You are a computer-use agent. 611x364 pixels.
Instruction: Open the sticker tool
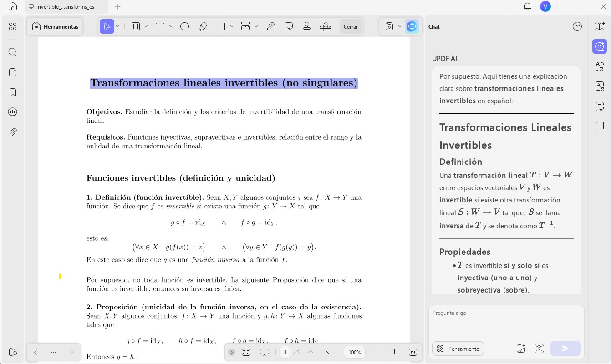(288, 26)
